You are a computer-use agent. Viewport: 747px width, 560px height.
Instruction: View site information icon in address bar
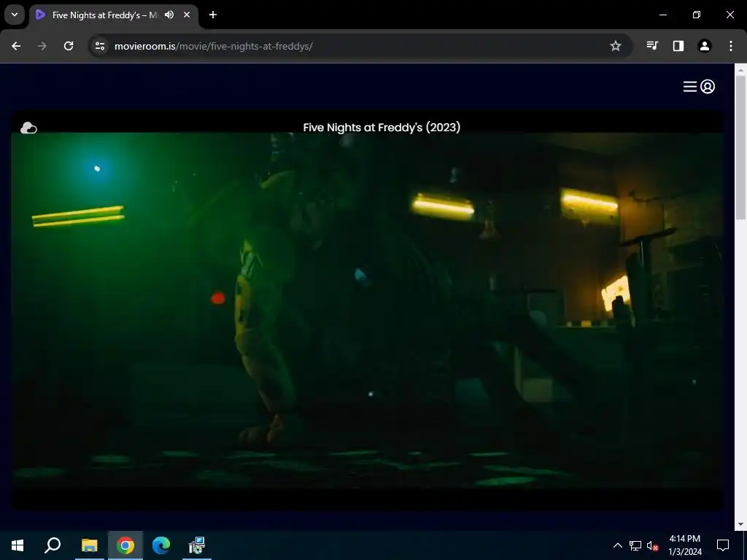coord(99,46)
